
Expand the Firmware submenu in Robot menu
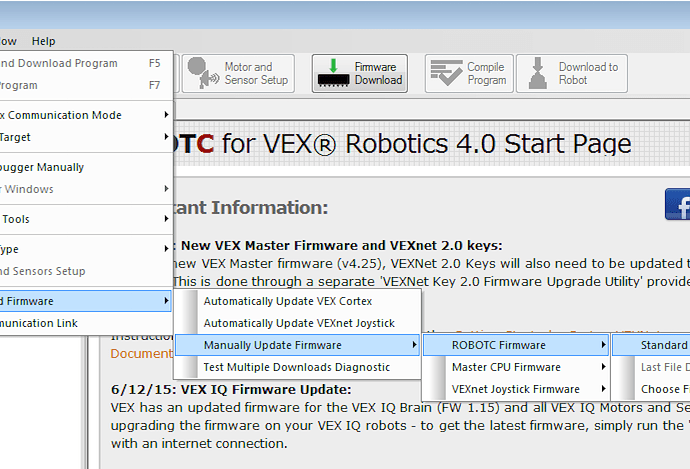coord(85,301)
